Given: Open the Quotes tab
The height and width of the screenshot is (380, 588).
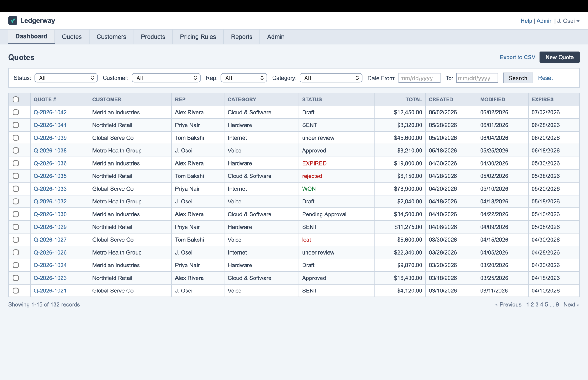Looking at the screenshot, I should pos(72,37).
